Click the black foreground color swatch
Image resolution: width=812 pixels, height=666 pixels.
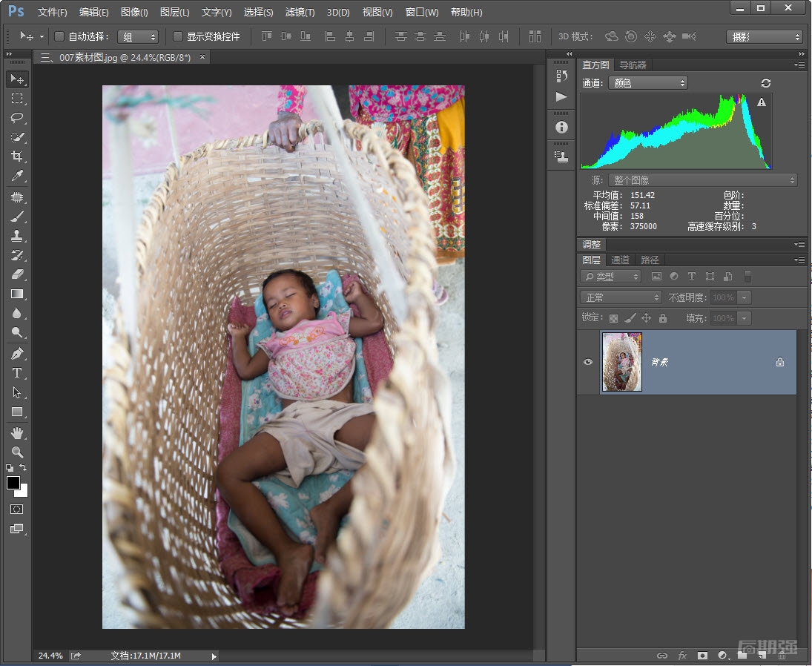coord(13,483)
